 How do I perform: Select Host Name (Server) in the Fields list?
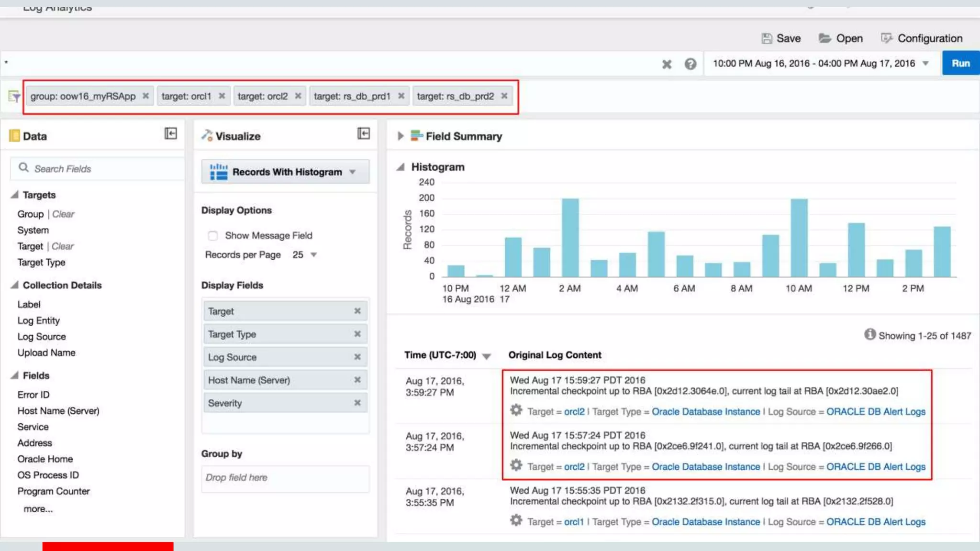click(x=58, y=411)
